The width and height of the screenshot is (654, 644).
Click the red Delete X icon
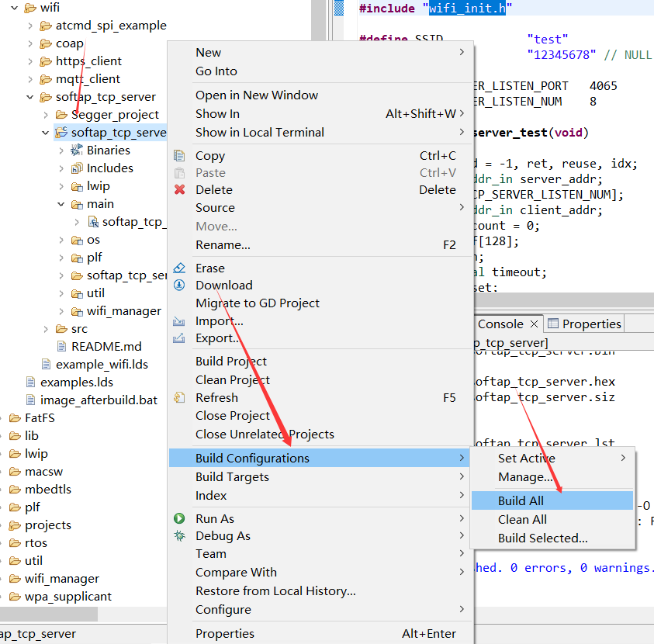click(x=180, y=190)
